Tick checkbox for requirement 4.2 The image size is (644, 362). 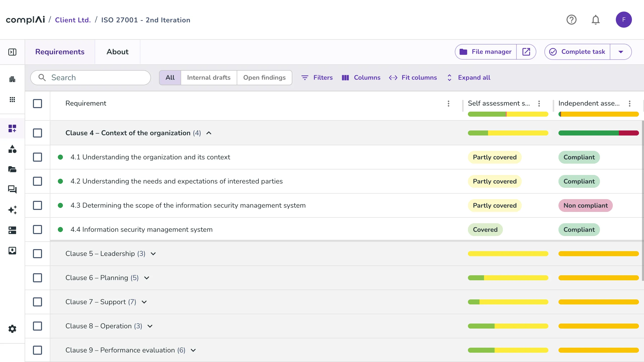click(x=37, y=181)
